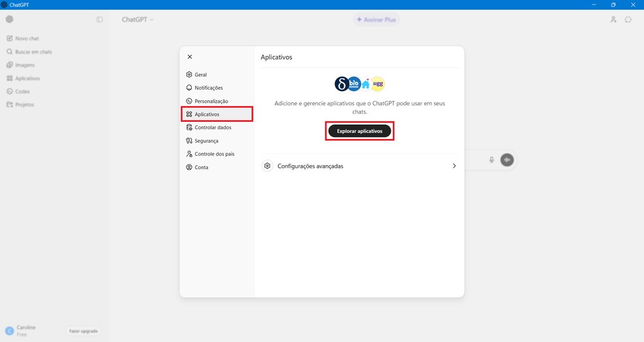Viewport: 644px width, 342px height.
Task: Start a Novo chat
Action: (23, 38)
